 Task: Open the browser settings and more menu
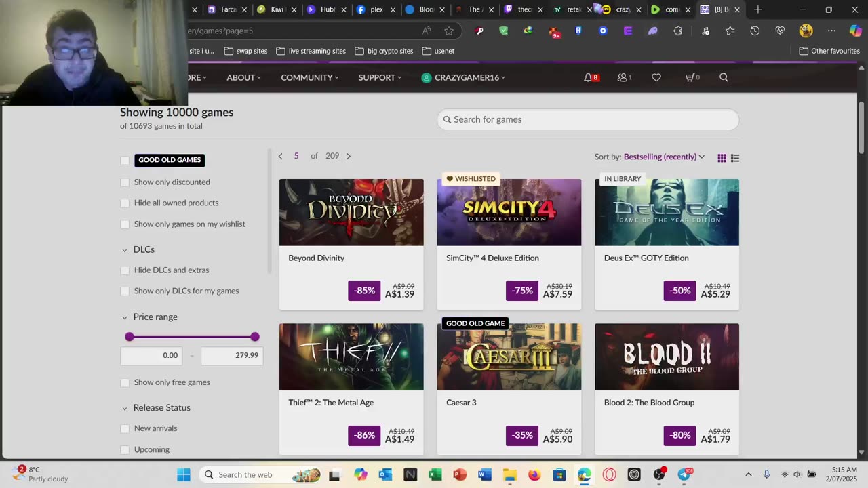[x=831, y=30]
